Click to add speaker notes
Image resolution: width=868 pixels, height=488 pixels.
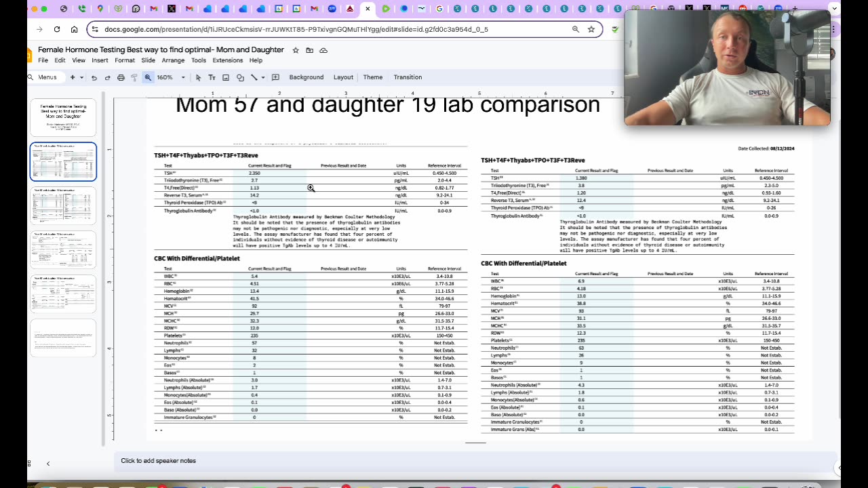pyautogui.click(x=158, y=461)
